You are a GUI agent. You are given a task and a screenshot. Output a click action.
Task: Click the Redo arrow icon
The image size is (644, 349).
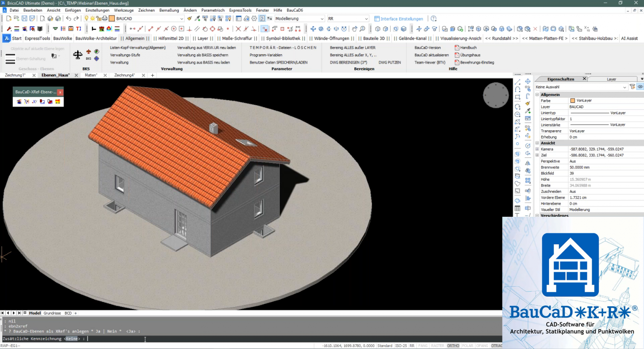tap(76, 18)
